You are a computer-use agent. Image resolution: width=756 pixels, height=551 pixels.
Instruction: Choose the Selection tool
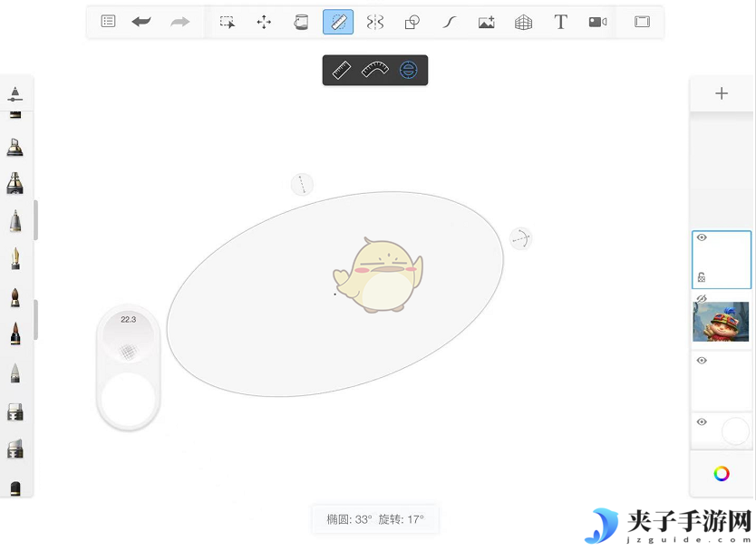click(x=228, y=22)
